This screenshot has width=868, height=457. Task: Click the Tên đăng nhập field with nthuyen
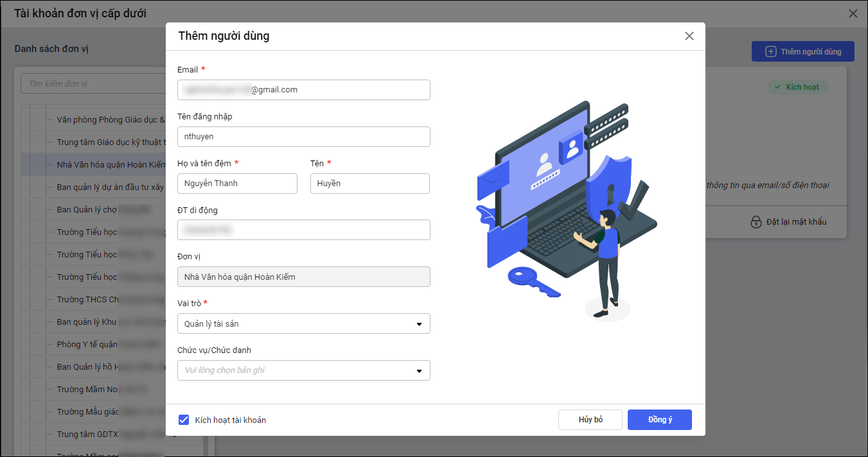(304, 137)
